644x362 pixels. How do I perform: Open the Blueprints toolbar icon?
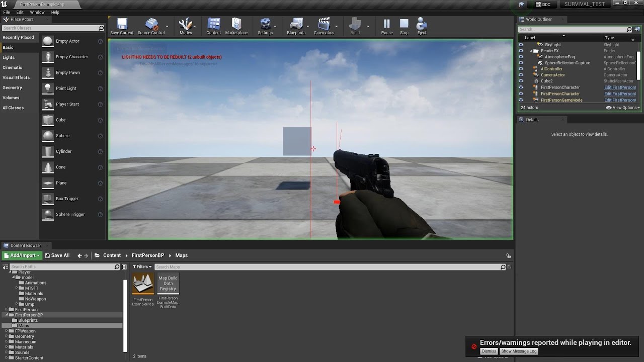point(296,27)
